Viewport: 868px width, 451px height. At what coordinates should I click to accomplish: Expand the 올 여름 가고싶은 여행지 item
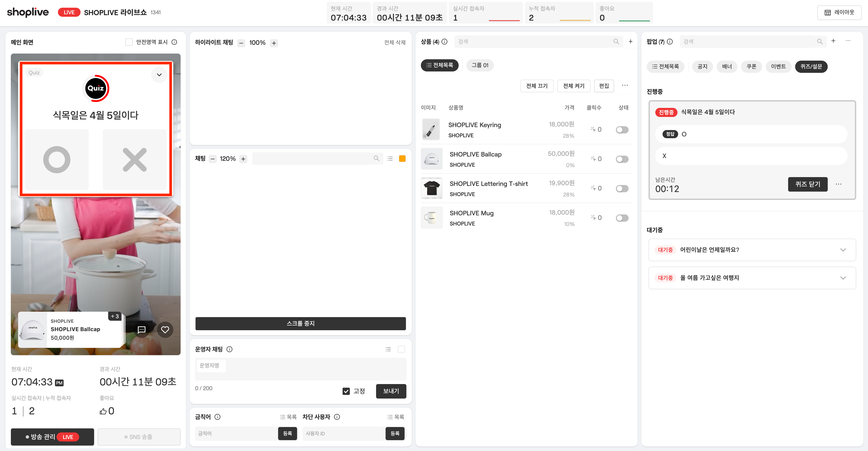tap(843, 278)
